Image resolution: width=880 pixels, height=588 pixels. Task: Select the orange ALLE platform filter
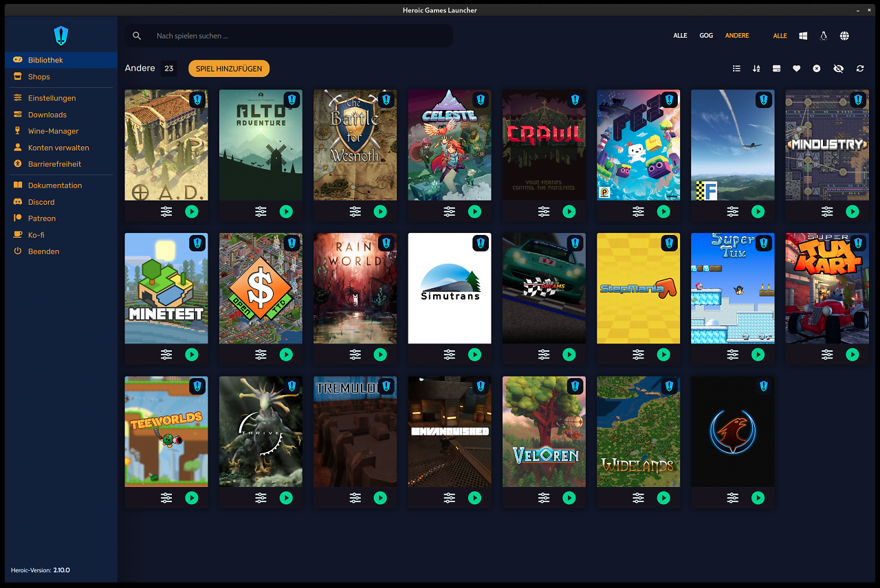[780, 36]
